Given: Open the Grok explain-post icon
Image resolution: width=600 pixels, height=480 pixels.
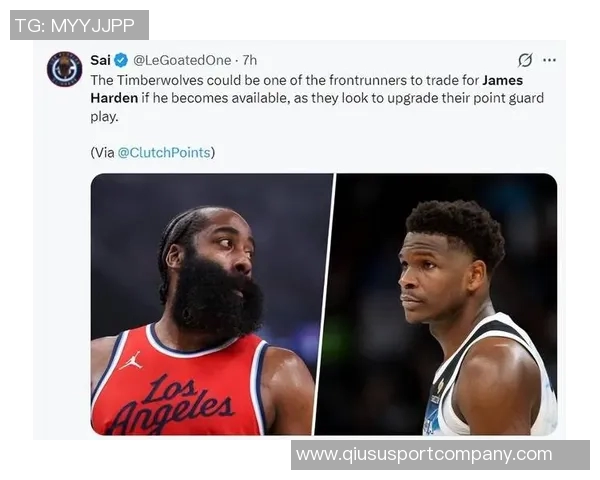Looking at the screenshot, I should coord(525,60).
